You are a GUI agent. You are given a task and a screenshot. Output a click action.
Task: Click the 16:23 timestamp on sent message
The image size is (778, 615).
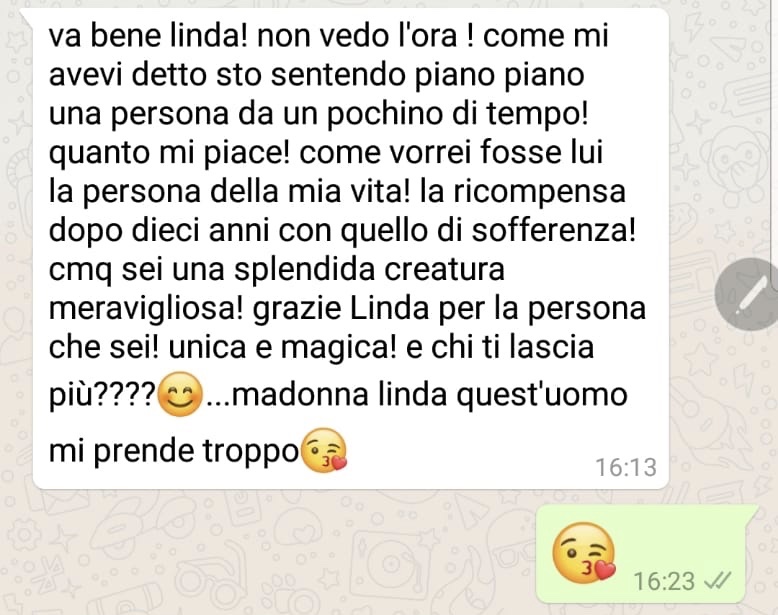[664, 581]
